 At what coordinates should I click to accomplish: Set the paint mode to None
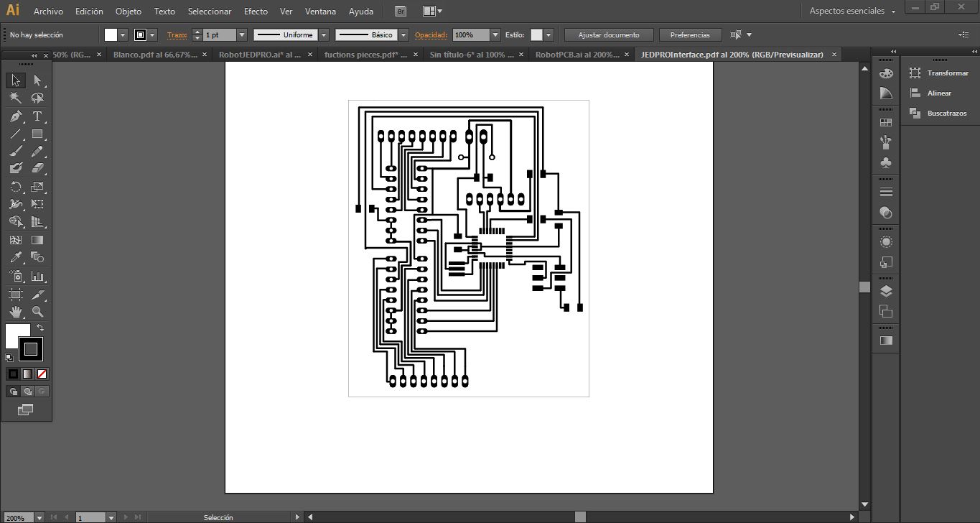42,374
